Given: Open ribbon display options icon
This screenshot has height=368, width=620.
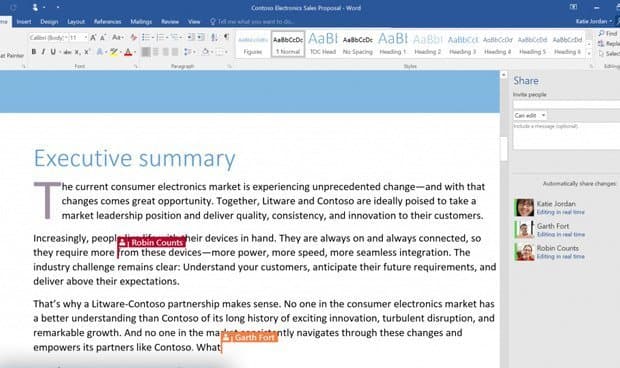Looking at the screenshot, I should [573, 7].
